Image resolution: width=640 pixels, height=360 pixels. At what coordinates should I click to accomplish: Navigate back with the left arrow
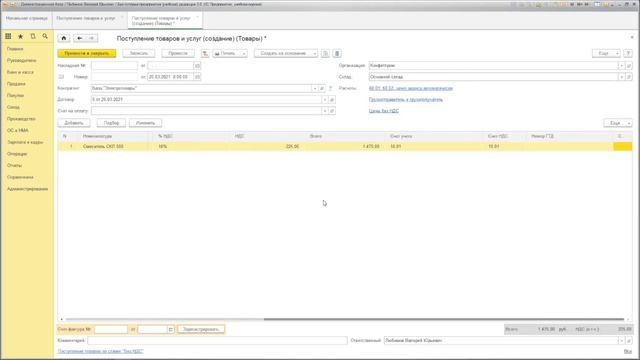(x=80, y=38)
